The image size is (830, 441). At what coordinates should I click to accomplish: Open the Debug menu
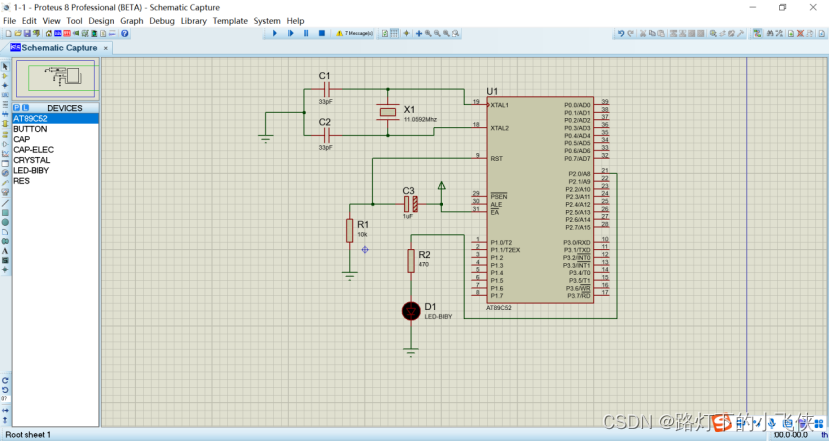(x=162, y=21)
